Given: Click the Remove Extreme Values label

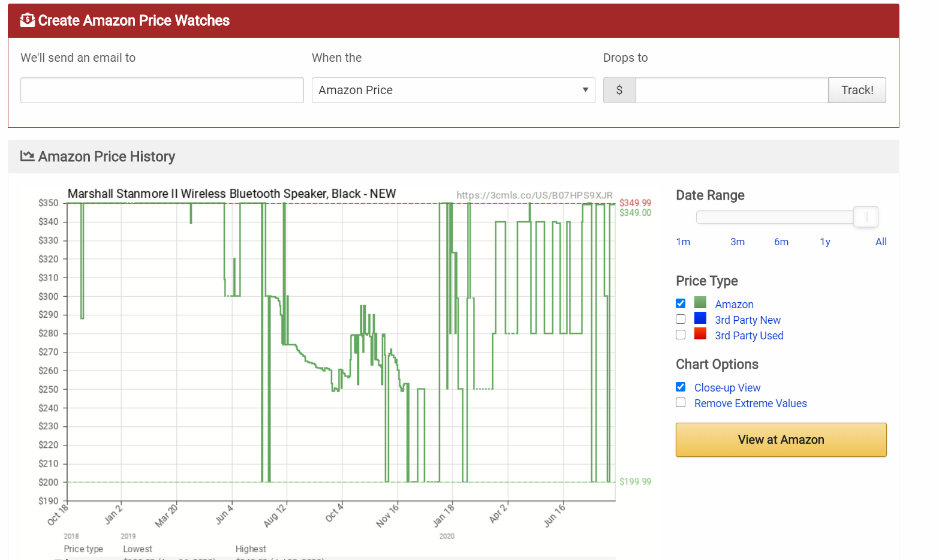Looking at the screenshot, I should click(x=751, y=404).
